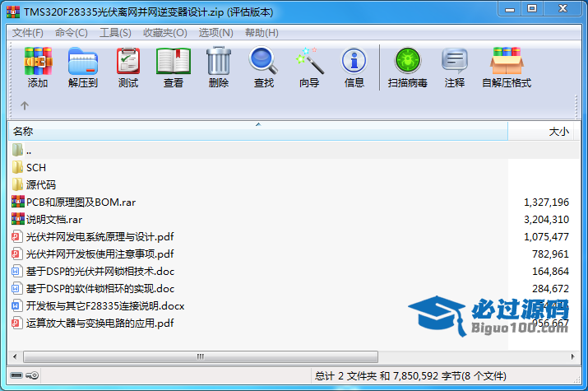Viewport: 588px width, 391px height.
Task: Click the Delete (删除) trash icon
Action: point(219,61)
